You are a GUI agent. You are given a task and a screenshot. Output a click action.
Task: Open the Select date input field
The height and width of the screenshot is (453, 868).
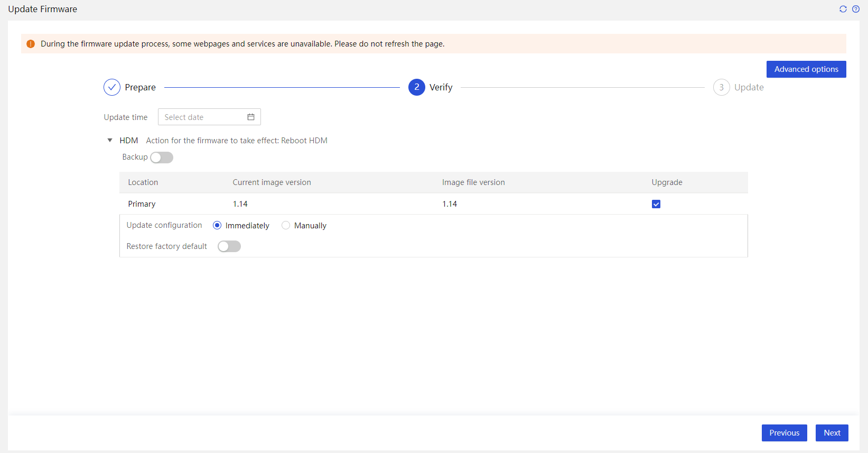click(209, 117)
